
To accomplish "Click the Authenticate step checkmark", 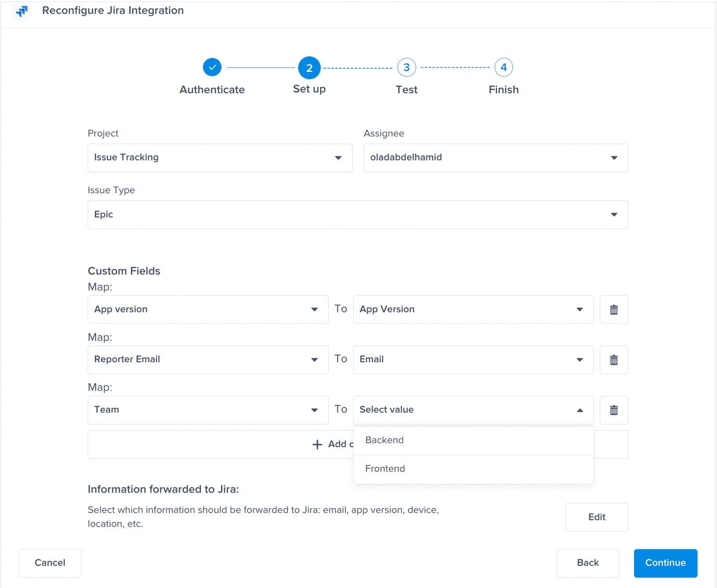I will pyautogui.click(x=212, y=67).
